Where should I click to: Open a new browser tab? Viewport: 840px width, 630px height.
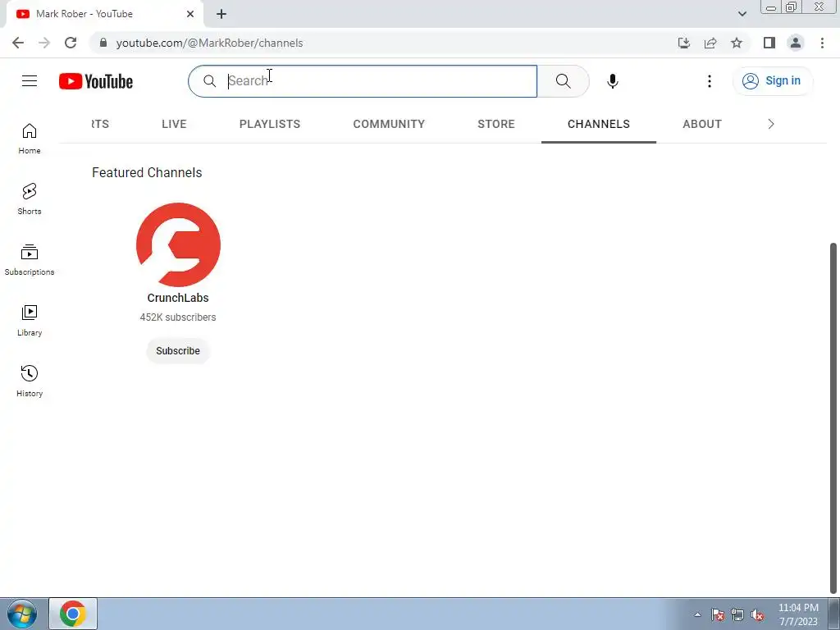pyautogui.click(x=221, y=14)
